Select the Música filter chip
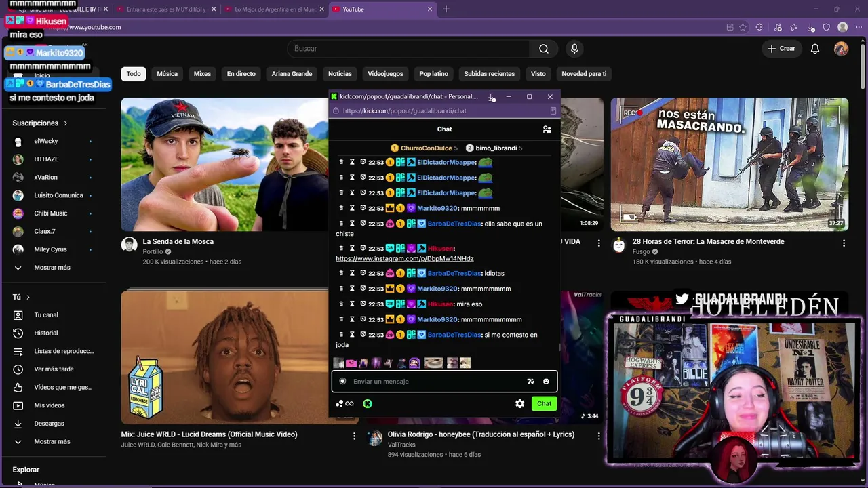 (167, 74)
